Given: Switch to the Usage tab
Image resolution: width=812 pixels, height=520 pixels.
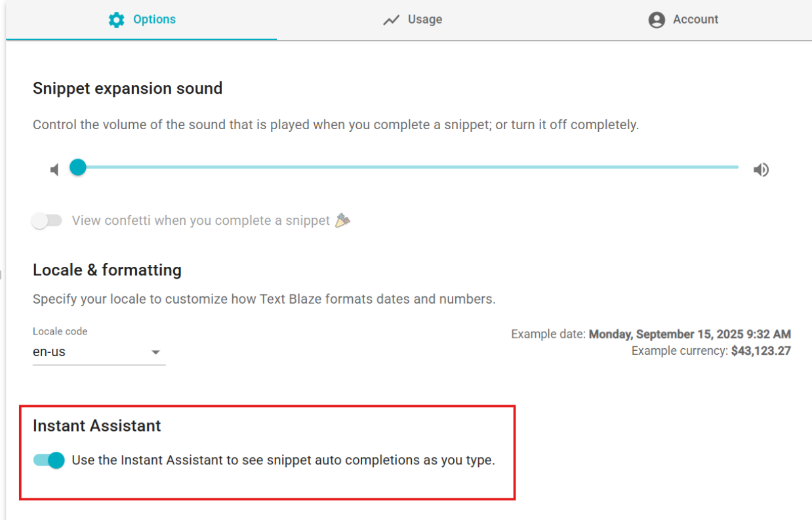Looking at the screenshot, I should pos(424,20).
